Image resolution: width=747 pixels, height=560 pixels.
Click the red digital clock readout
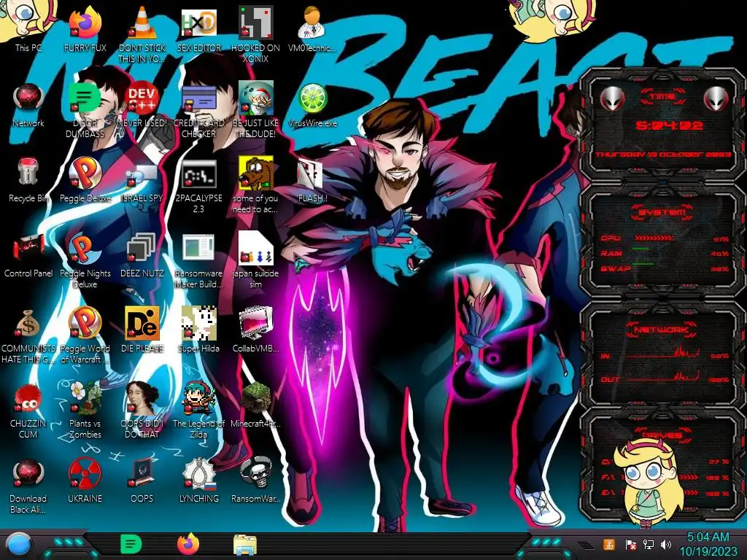(x=669, y=125)
